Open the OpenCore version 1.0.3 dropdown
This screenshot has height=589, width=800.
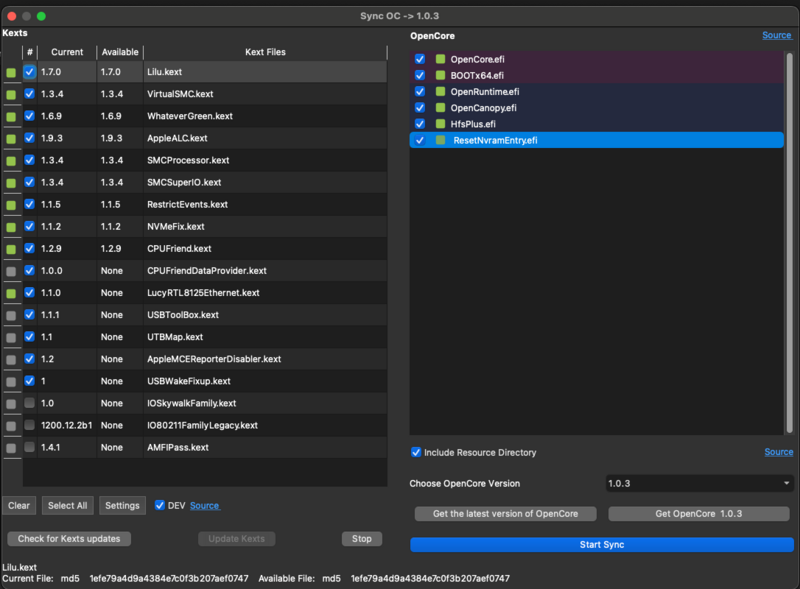699,484
